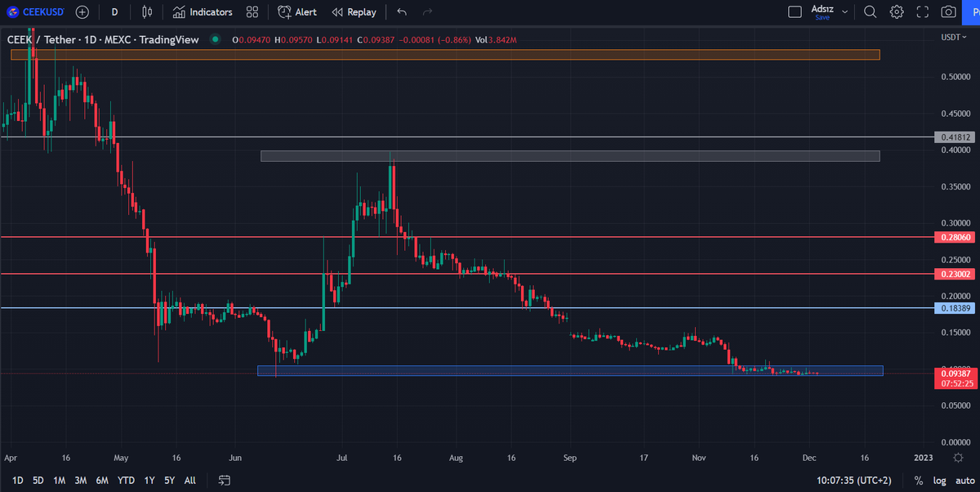Select the 1D date range
The width and height of the screenshot is (980, 492).
(17, 480)
